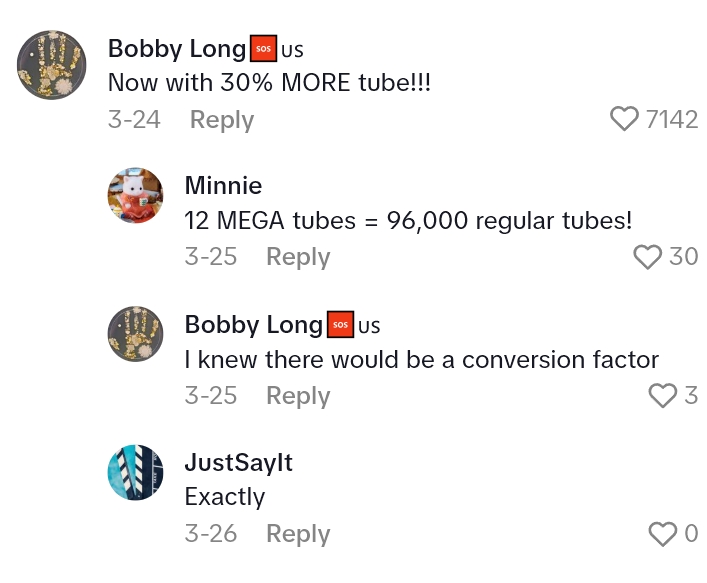
Task: Open JustSayIt's profile picture
Action: coord(135,472)
